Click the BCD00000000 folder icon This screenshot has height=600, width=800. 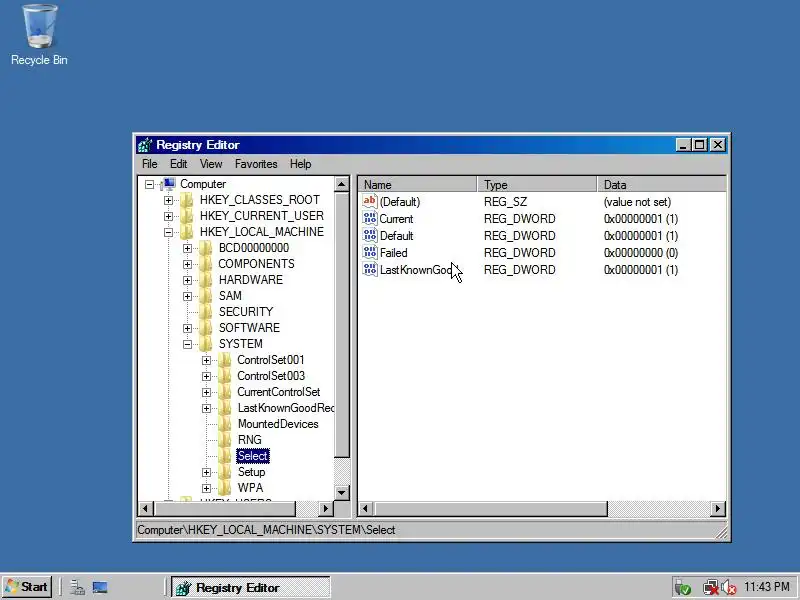click(x=206, y=248)
